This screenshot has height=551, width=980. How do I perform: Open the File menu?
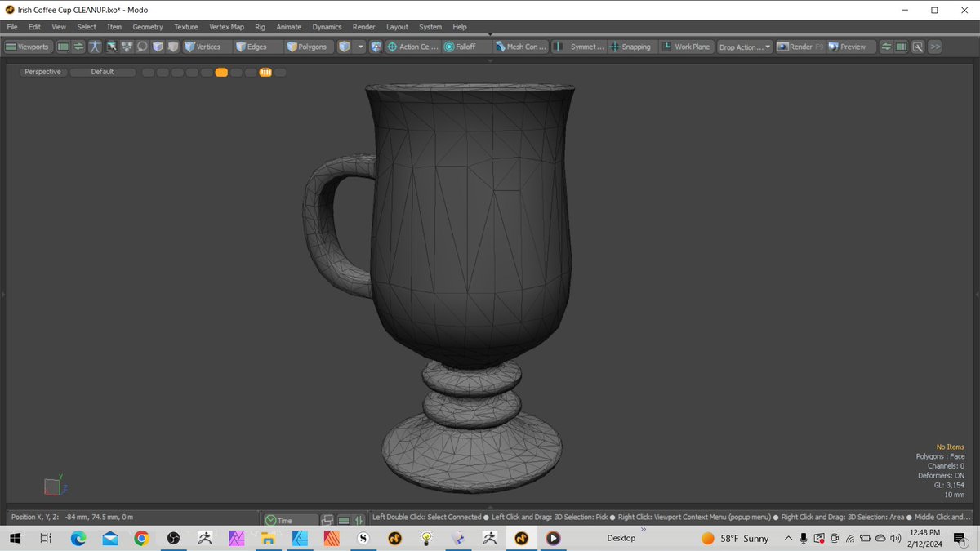pos(12,27)
